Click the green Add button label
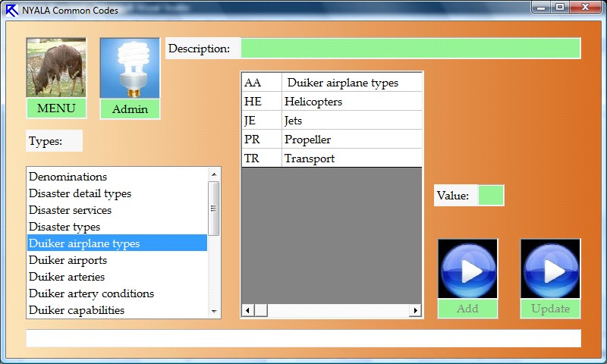 pyautogui.click(x=467, y=309)
